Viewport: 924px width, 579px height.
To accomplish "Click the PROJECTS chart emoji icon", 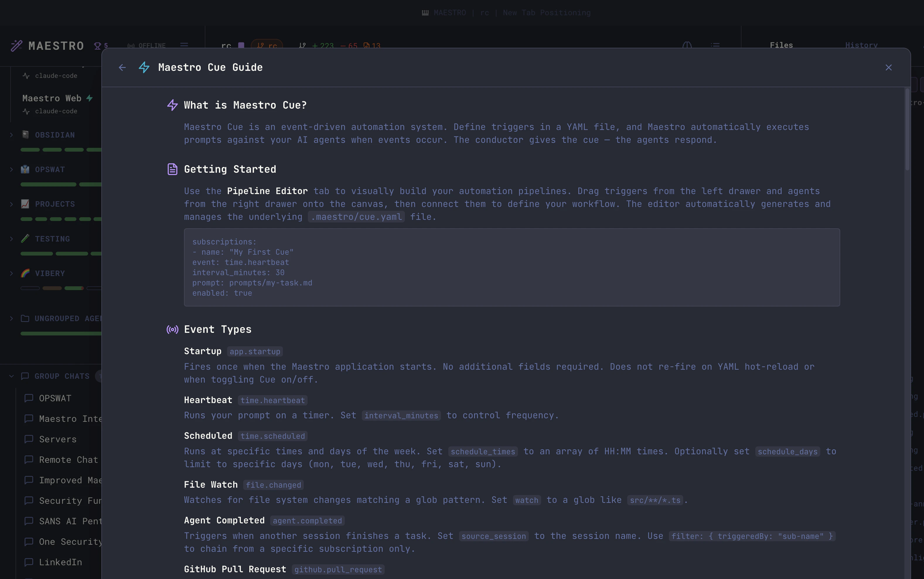I will pos(25,204).
